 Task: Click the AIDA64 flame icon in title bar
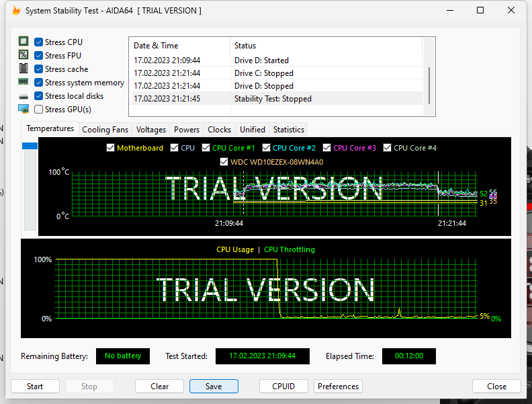pyautogui.click(x=16, y=11)
